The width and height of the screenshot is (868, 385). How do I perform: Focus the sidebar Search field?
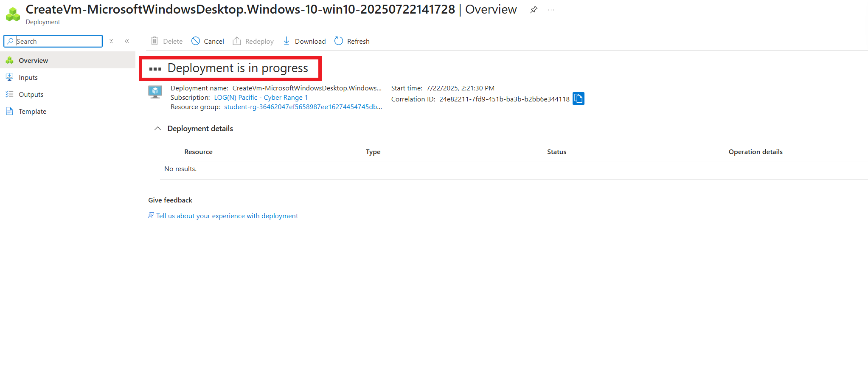53,41
